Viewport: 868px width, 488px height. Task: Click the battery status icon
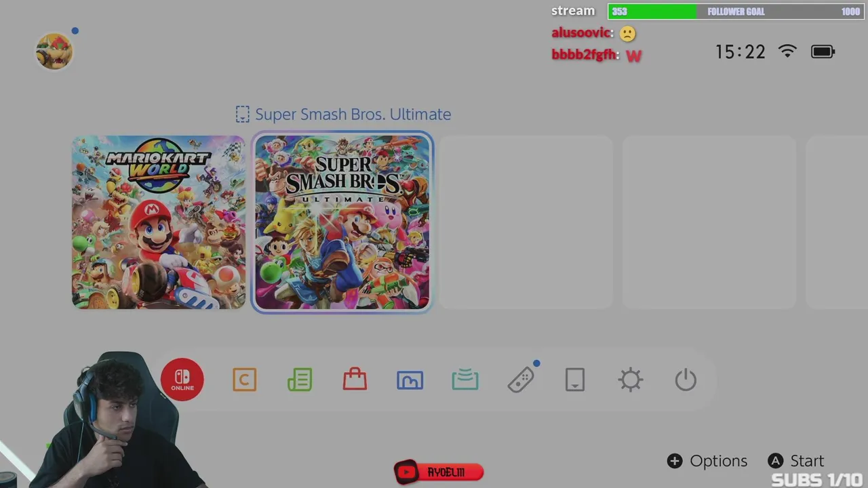[823, 52]
